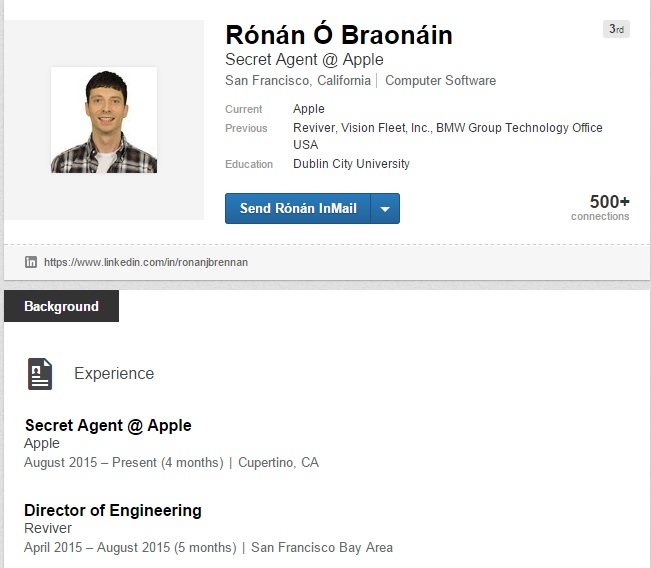This screenshot has height=568, width=651.
Task: Click Reviver in the Previous companies list
Action: (x=314, y=128)
